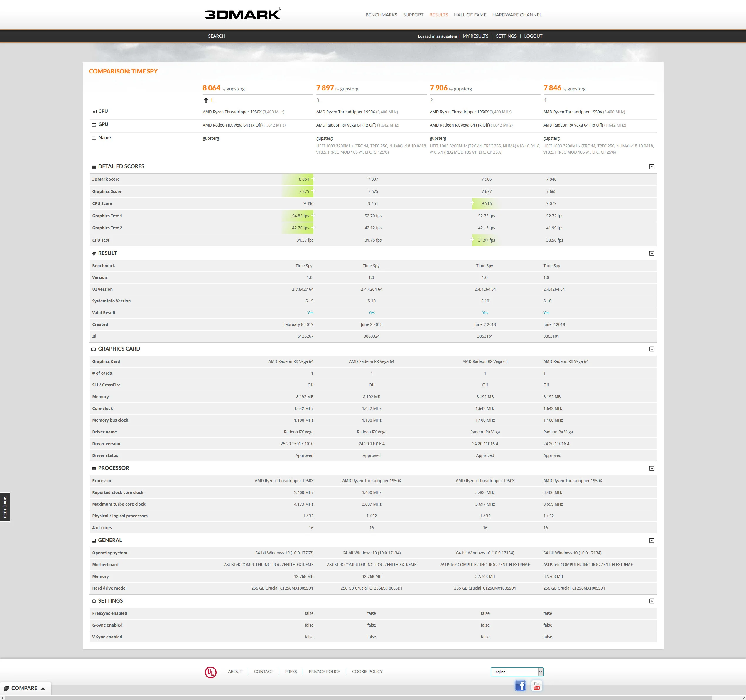Screen dimensions: 746x700
Task: Click the green plus beside CPU Score 9 516
Action: click(472, 203)
